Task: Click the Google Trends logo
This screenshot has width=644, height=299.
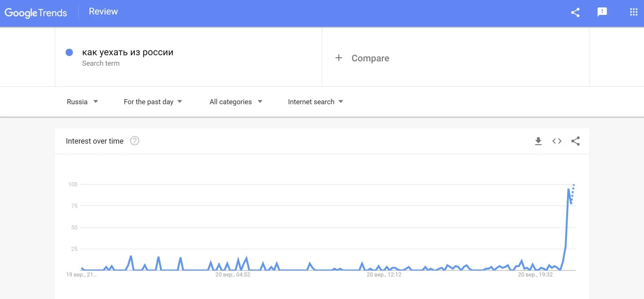Action: click(36, 13)
